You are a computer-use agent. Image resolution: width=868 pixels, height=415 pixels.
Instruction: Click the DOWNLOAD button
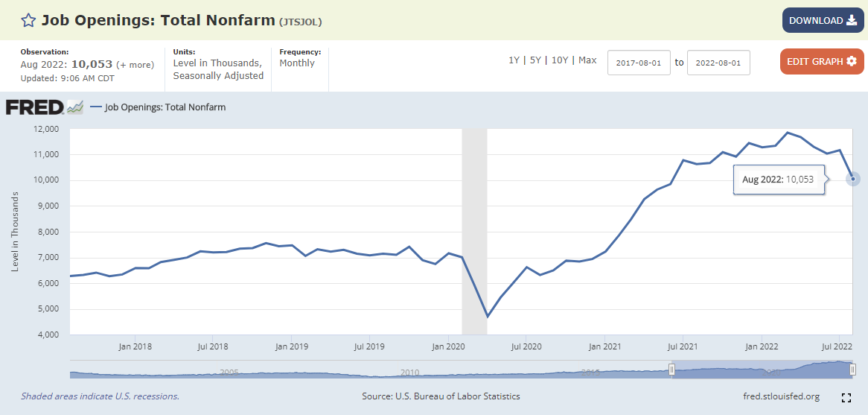click(x=823, y=21)
